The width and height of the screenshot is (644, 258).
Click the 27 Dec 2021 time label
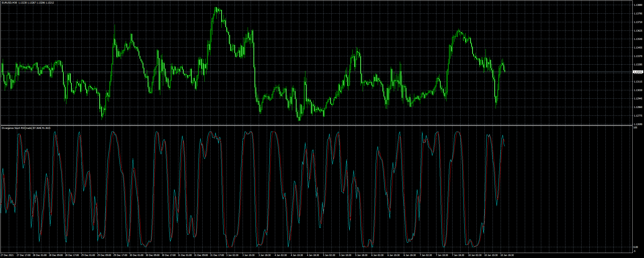point(7,255)
